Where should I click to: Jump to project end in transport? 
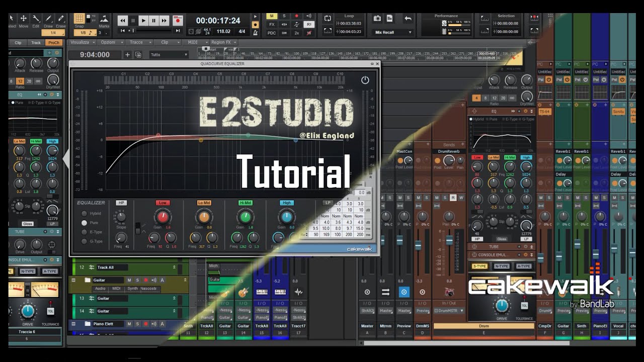pos(178,31)
